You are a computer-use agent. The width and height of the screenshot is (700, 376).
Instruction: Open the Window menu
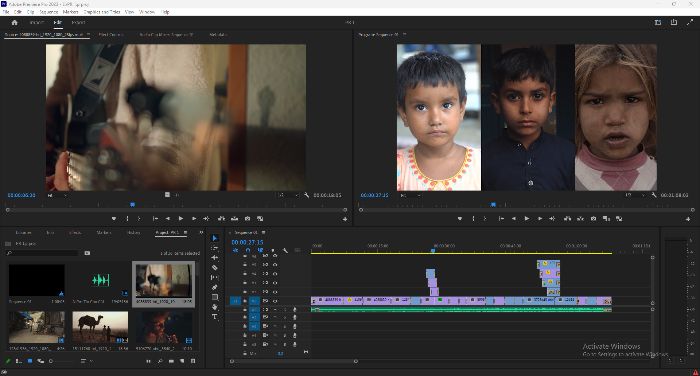[147, 12]
